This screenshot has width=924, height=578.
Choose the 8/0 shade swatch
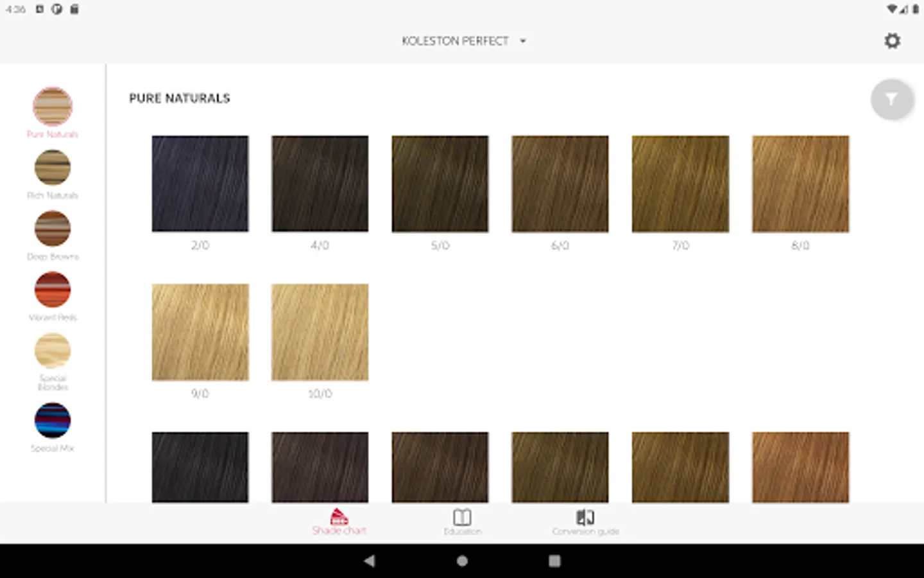click(x=801, y=184)
